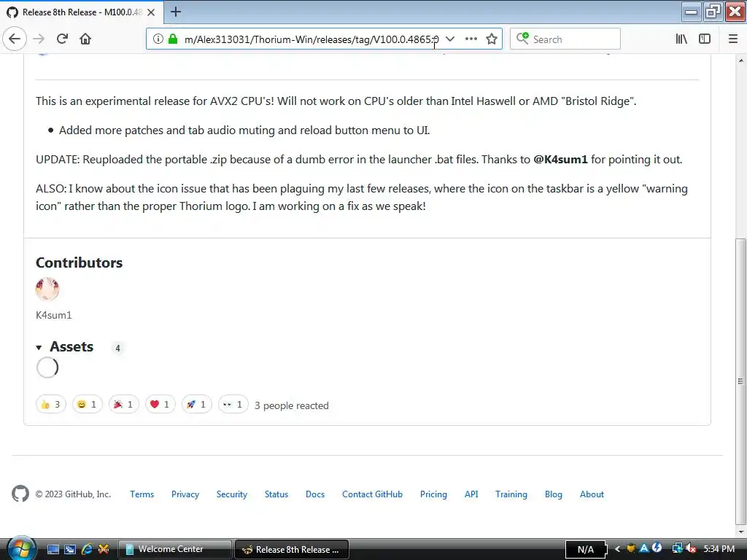Open the Training footer link

tap(511, 494)
